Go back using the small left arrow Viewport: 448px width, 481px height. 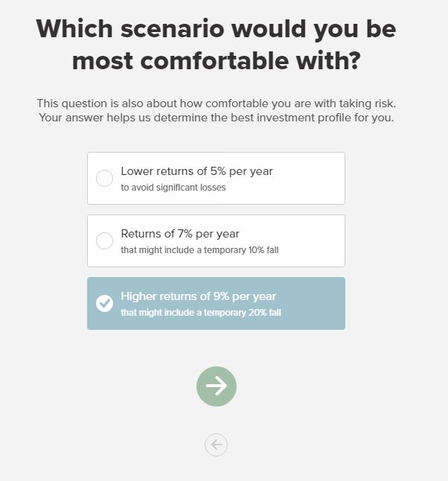pyautogui.click(x=216, y=445)
